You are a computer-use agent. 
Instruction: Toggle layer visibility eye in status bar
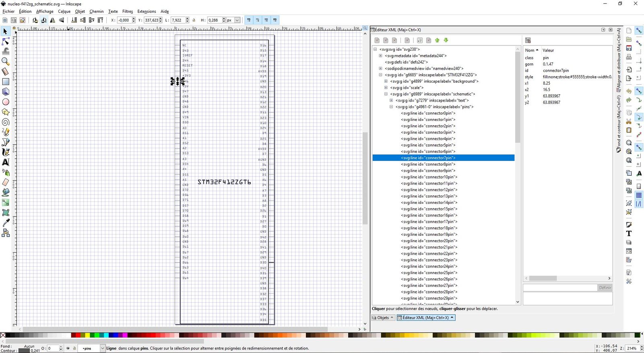coord(68,348)
